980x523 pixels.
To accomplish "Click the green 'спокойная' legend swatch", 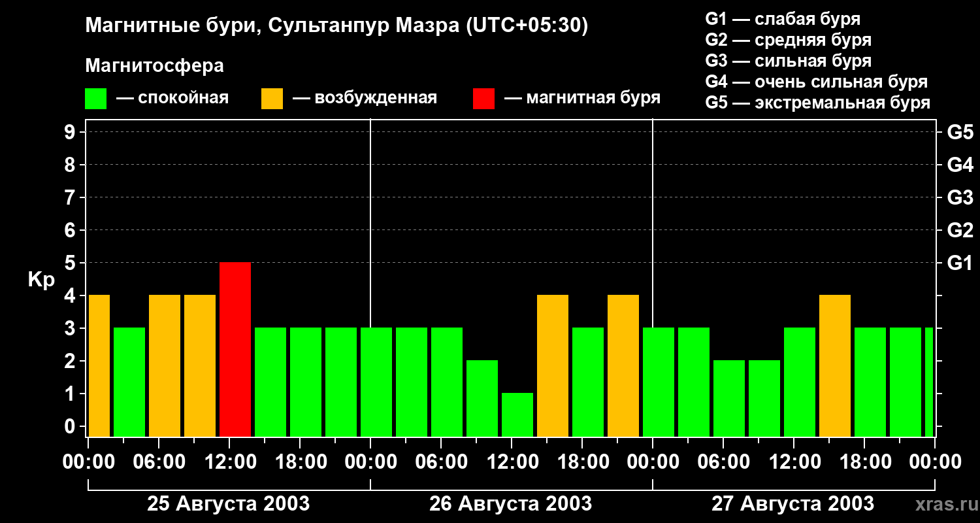I will click(96, 99).
